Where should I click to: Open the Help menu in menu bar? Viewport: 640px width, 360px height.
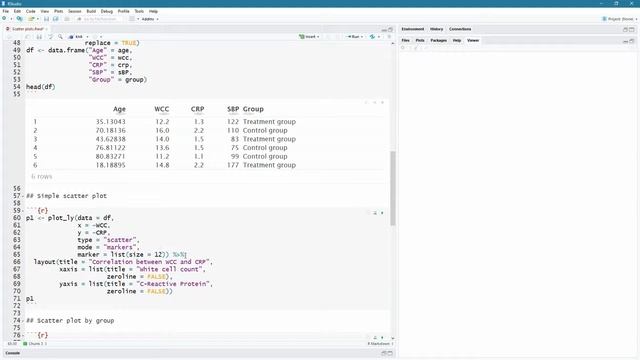click(153, 11)
